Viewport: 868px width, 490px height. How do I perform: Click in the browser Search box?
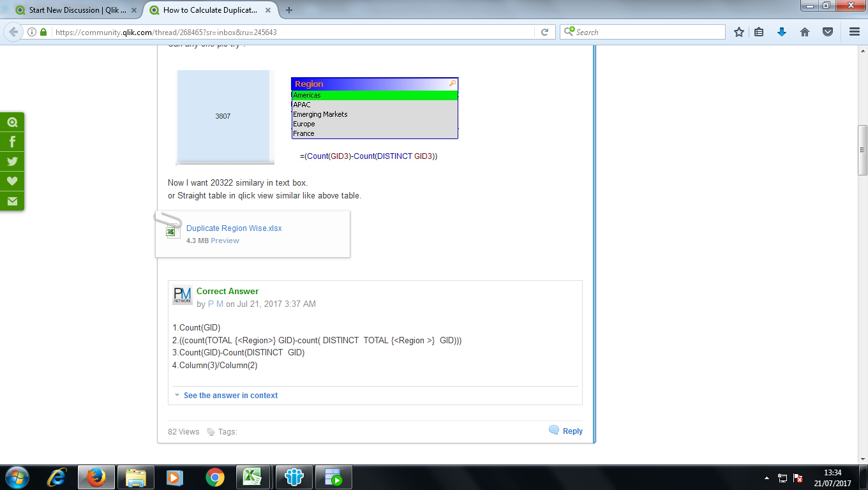(643, 32)
